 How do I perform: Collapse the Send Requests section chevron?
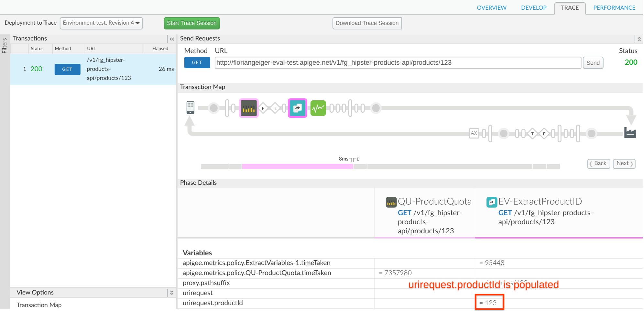639,39
